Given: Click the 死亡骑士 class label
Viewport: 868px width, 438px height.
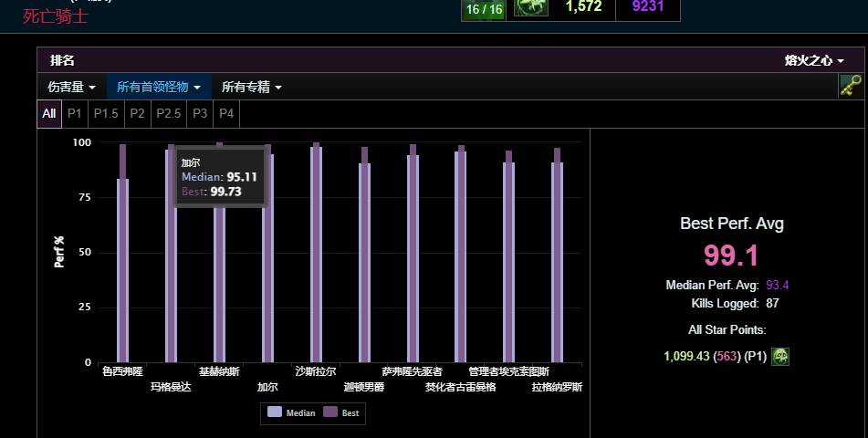Looking at the screenshot, I should click(55, 16).
